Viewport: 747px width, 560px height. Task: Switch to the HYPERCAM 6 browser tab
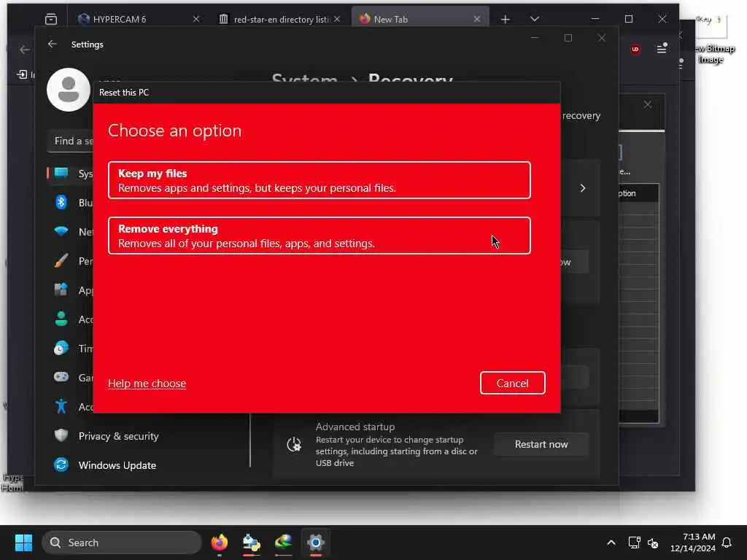(x=119, y=19)
